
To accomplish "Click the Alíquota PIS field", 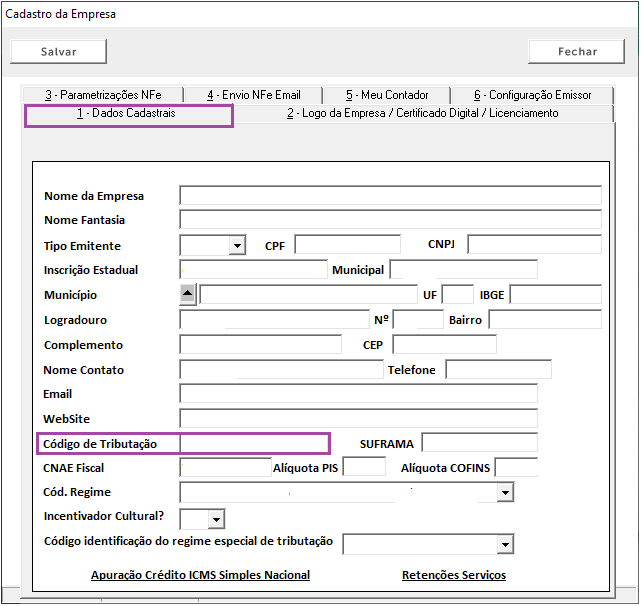I will (x=364, y=467).
